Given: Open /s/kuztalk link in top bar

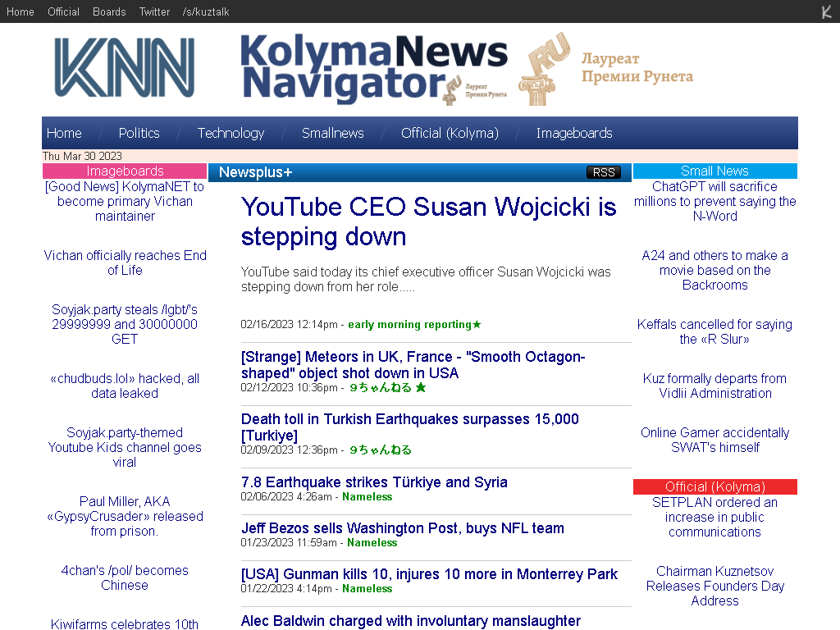Looking at the screenshot, I should click(206, 11).
